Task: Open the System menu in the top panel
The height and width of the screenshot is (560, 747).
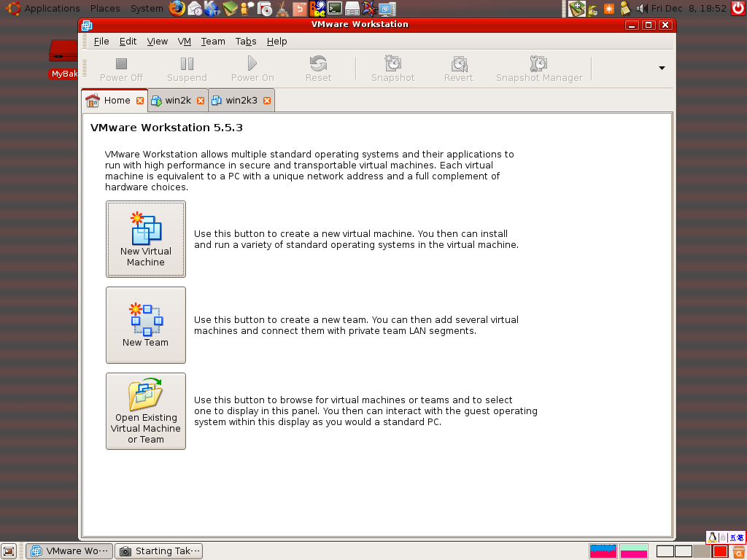Action: 147,9
